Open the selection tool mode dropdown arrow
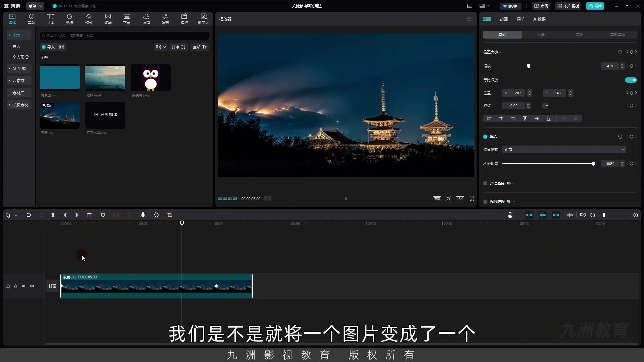This screenshot has width=644, height=362. (16, 215)
